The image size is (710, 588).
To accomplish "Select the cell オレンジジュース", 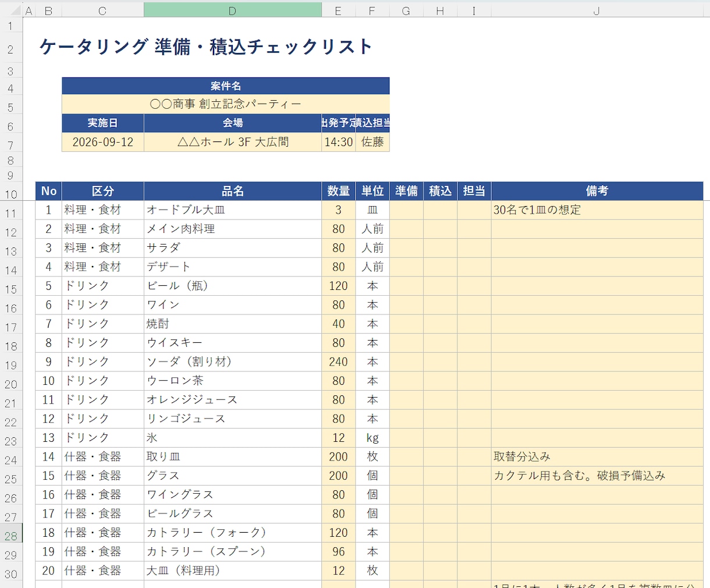I will click(x=233, y=400).
